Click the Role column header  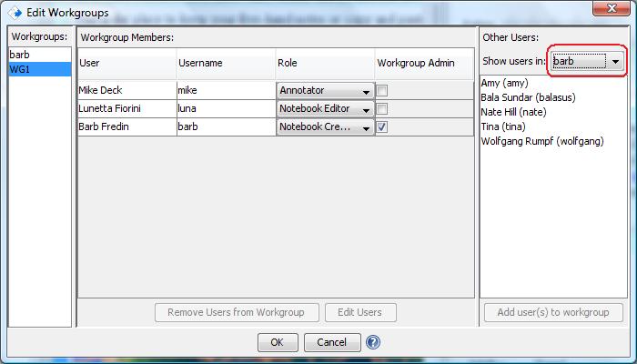click(326, 64)
